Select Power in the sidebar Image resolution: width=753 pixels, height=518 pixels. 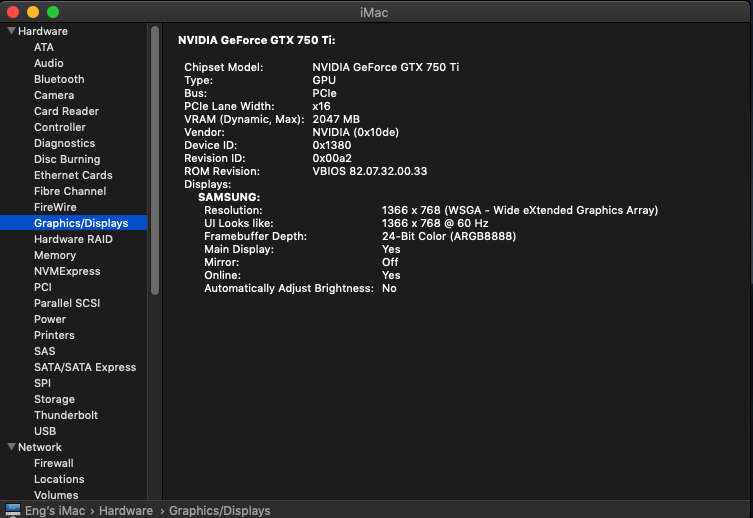(50, 319)
